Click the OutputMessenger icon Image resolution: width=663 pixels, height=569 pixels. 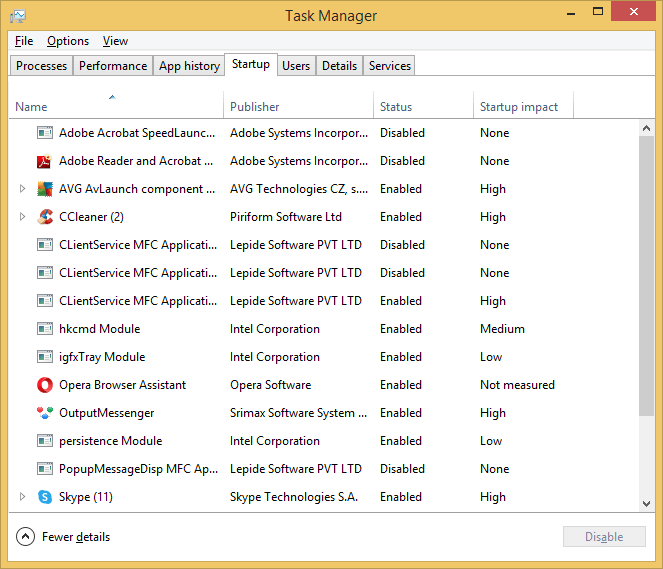click(x=44, y=413)
